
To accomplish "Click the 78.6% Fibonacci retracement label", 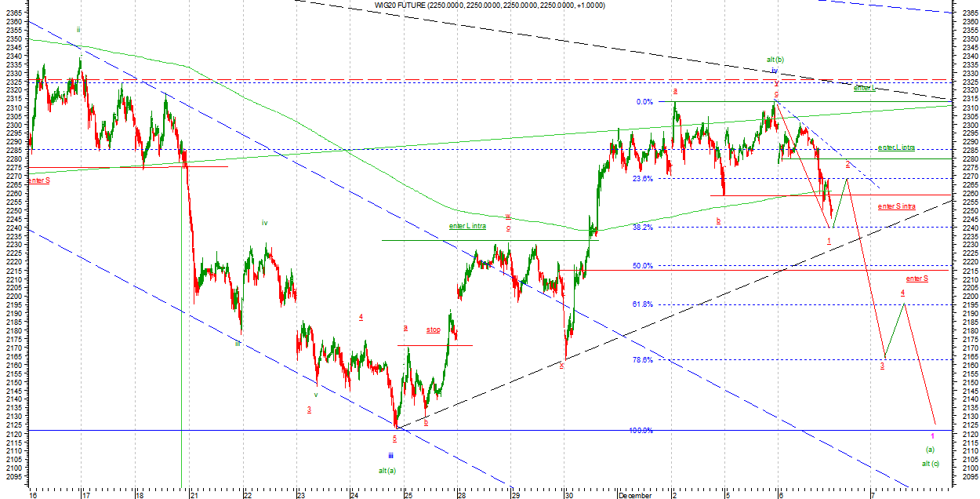I will 643,360.
